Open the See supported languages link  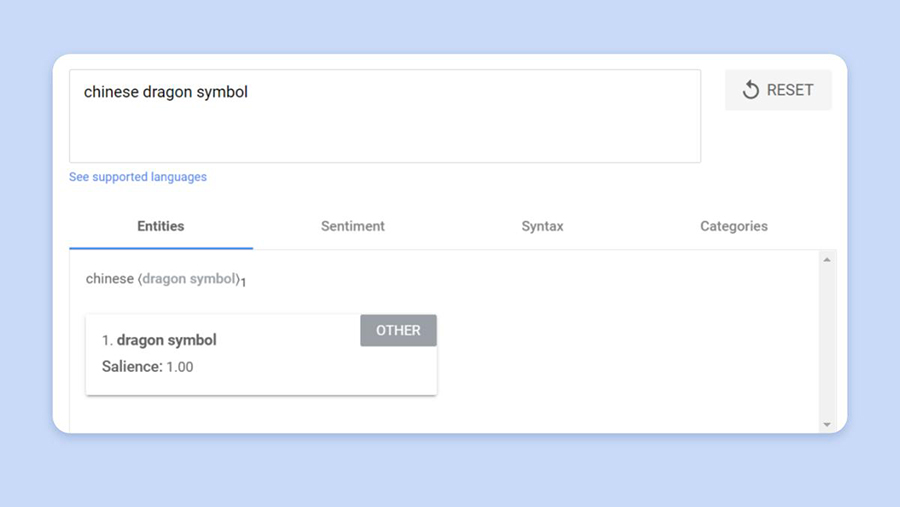(x=138, y=177)
